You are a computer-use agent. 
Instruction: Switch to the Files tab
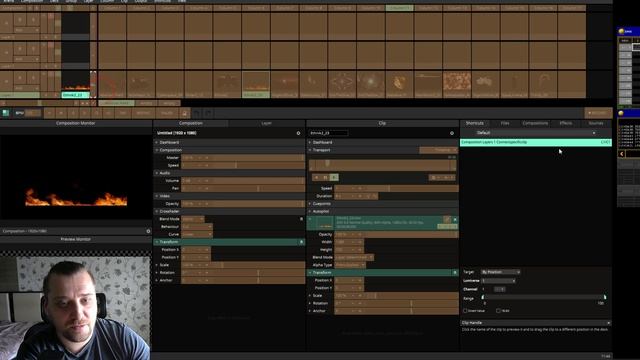click(x=505, y=123)
